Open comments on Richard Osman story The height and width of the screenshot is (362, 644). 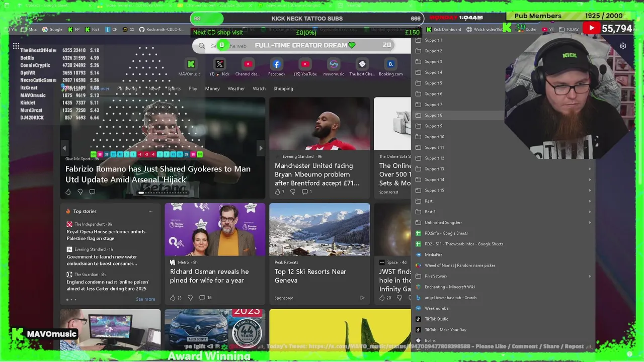coord(205,298)
